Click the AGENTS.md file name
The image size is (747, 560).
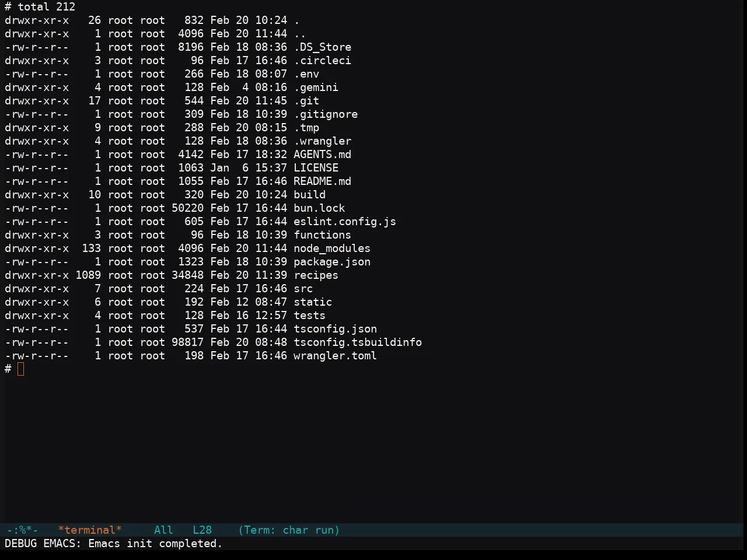pyautogui.click(x=322, y=155)
